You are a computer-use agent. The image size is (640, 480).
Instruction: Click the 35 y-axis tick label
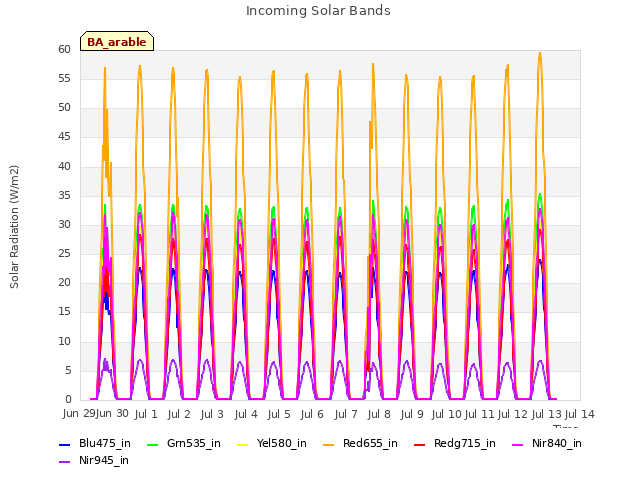[x=64, y=196]
